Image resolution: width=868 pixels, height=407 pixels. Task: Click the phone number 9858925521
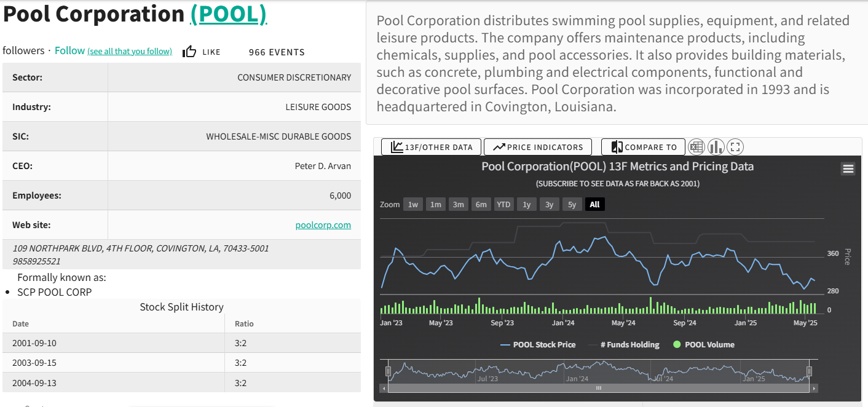(36, 261)
